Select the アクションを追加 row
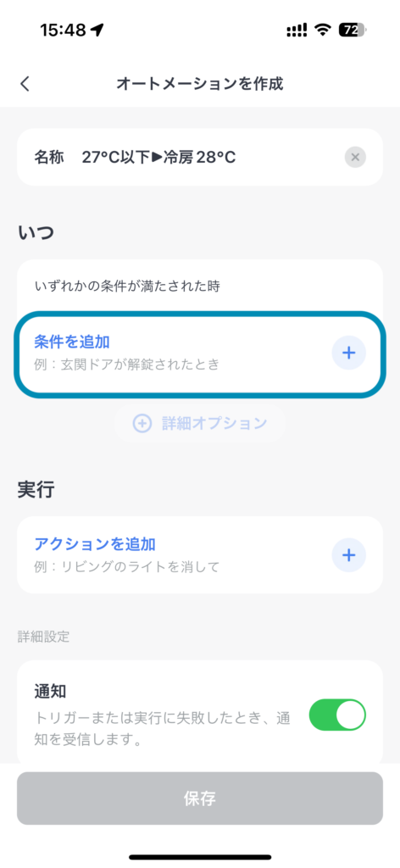The image size is (400, 868). [x=200, y=554]
